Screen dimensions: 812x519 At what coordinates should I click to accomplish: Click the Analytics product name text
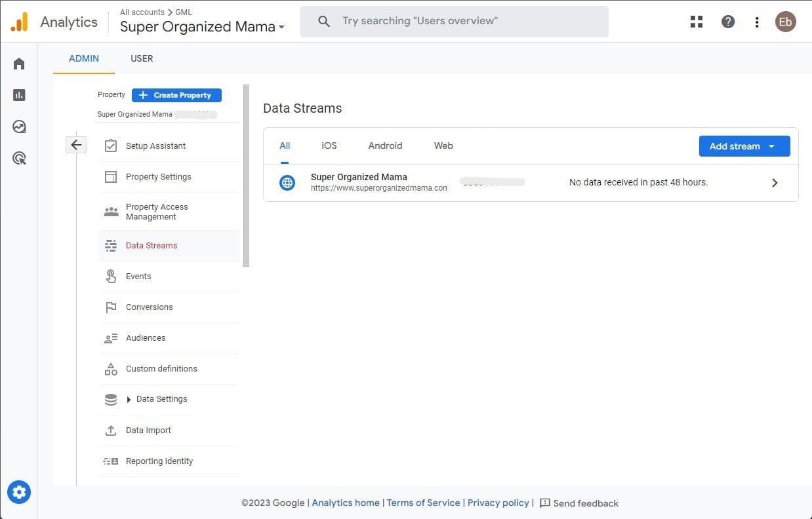pos(69,22)
